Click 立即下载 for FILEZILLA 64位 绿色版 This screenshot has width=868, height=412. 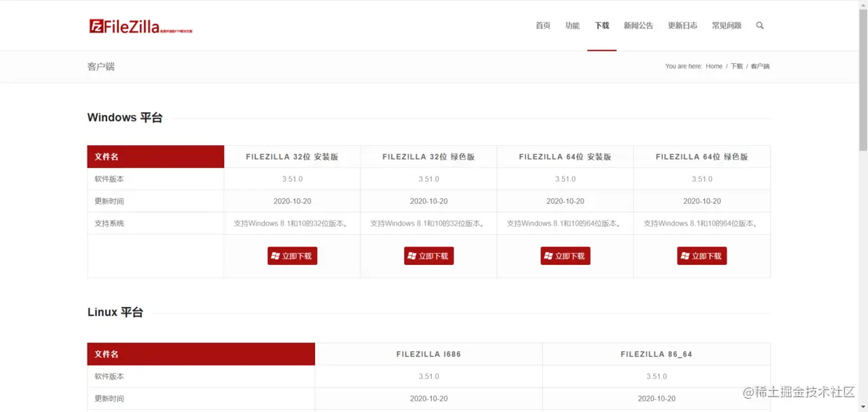coord(701,255)
